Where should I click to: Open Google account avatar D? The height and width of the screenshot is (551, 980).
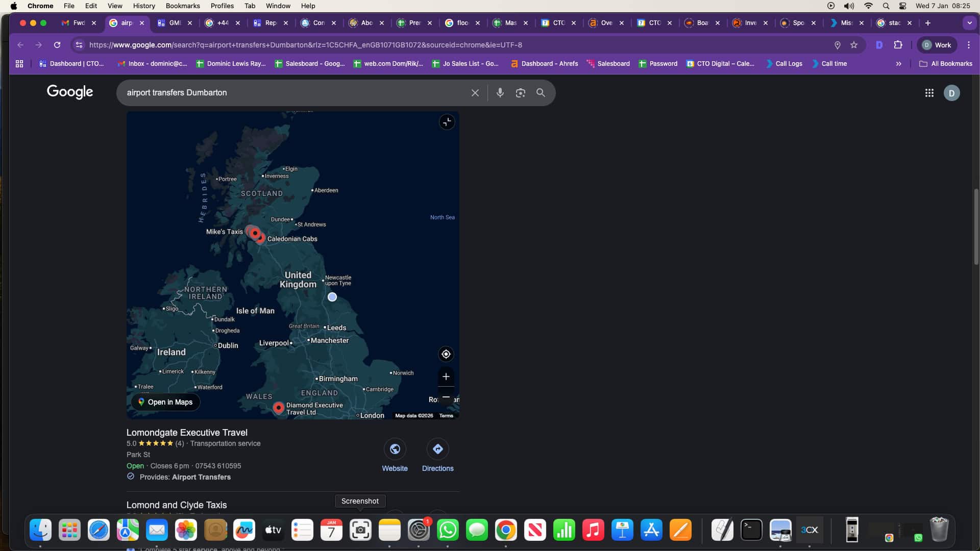coord(951,93)
